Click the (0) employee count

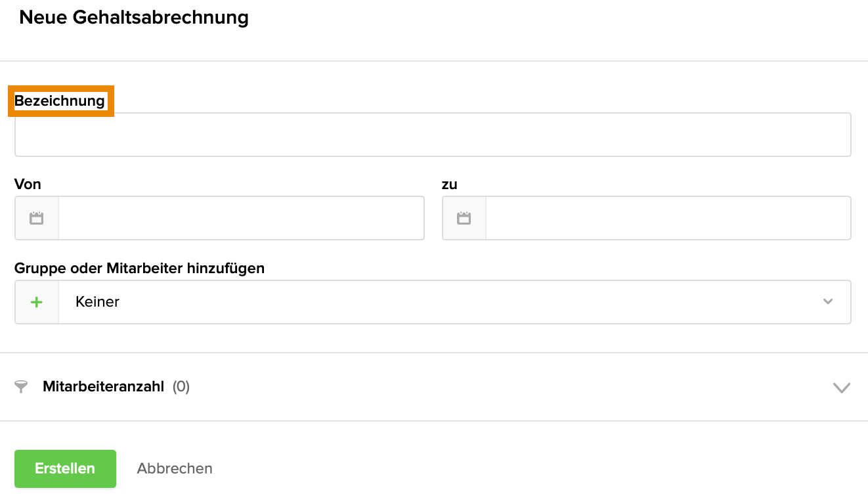click(181, 387)
